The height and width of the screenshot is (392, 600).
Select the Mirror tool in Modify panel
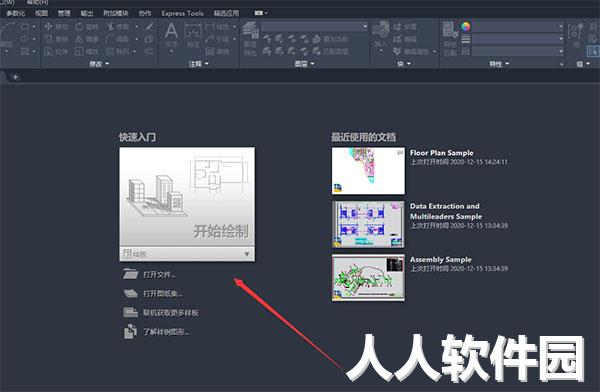click(x=87, y=39)
